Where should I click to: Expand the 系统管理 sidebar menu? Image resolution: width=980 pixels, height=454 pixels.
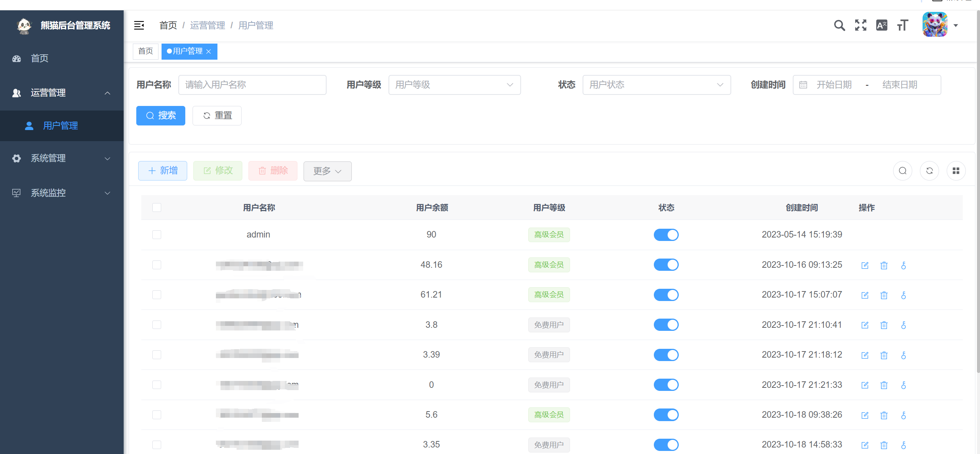click(61, 158)
